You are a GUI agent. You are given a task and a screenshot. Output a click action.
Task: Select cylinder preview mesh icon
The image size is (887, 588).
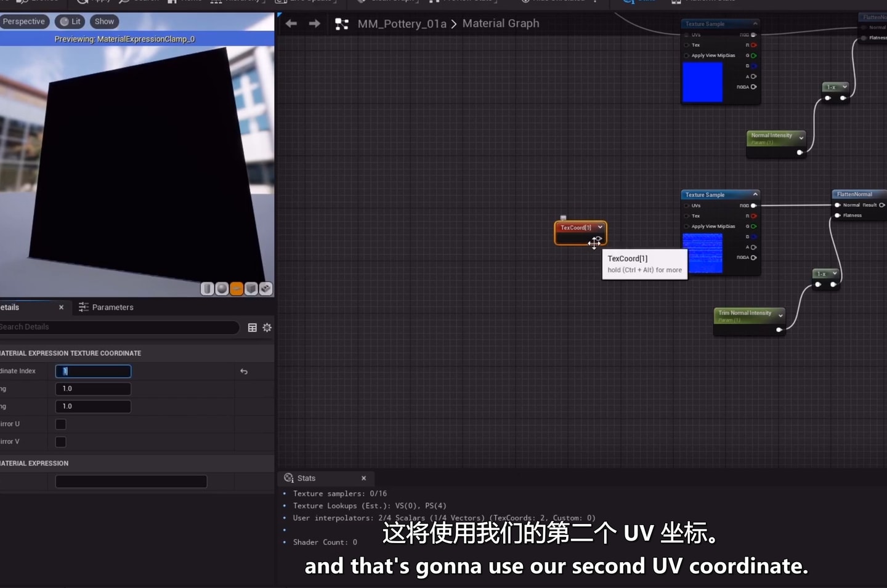[208, 288]
